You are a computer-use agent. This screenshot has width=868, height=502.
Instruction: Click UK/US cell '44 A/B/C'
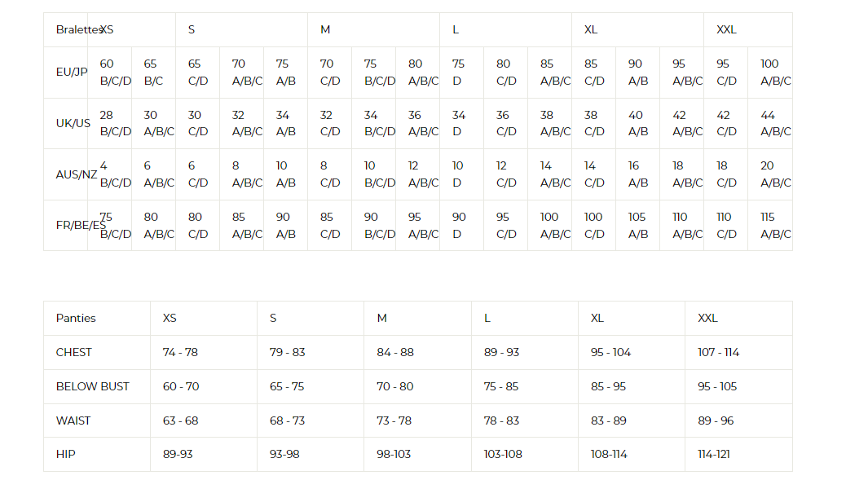pyautogui.click(x=770, y=123)
